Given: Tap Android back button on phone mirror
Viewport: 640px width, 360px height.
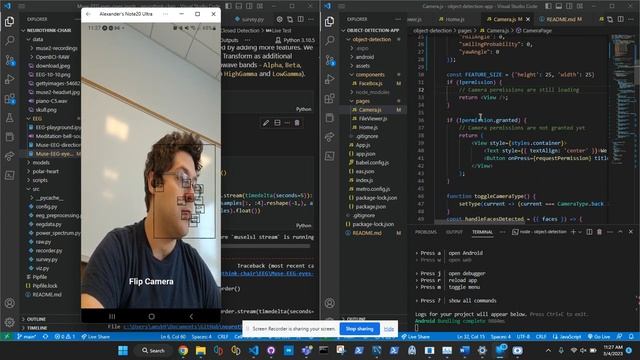Looking at the screenshot, I should [191, 316].
